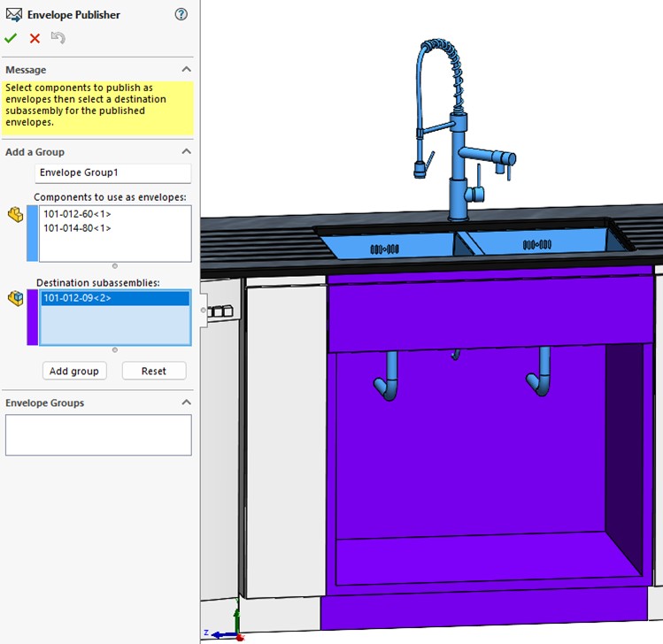The image size is (663, 644).
Task: Click inside the empty Envelope Groups list
Action: pos(98,434)
